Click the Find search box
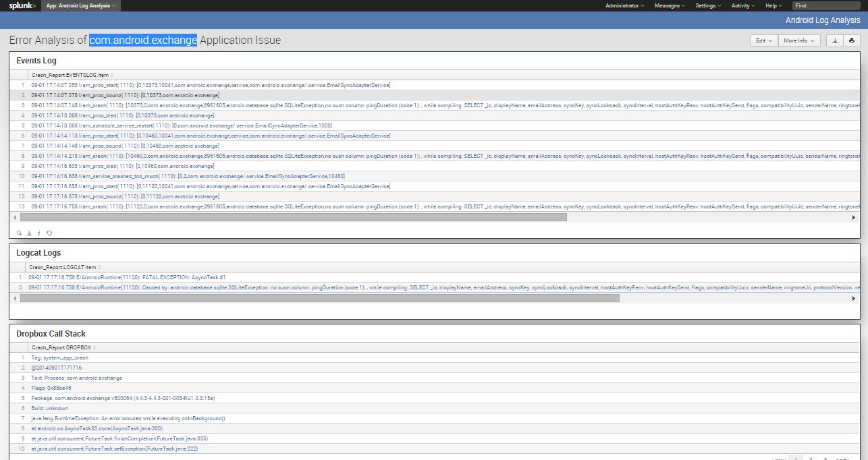Screen dimensions: 868x460 825,5
